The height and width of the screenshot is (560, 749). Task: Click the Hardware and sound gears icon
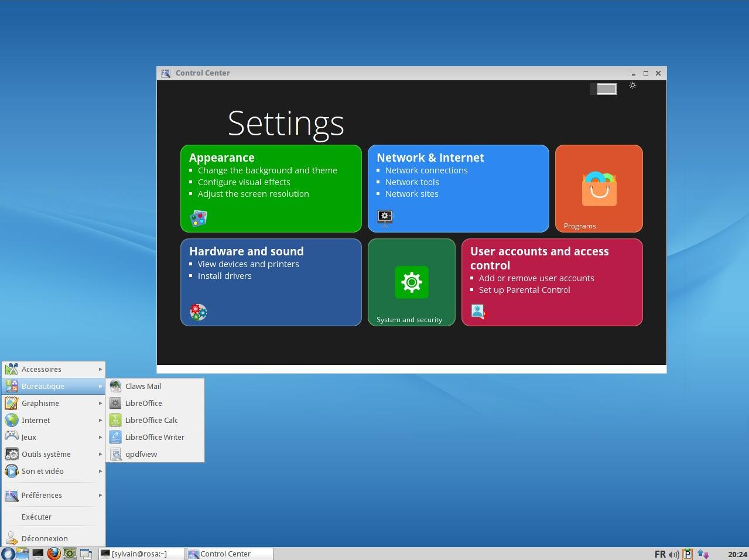click(199, 312)
